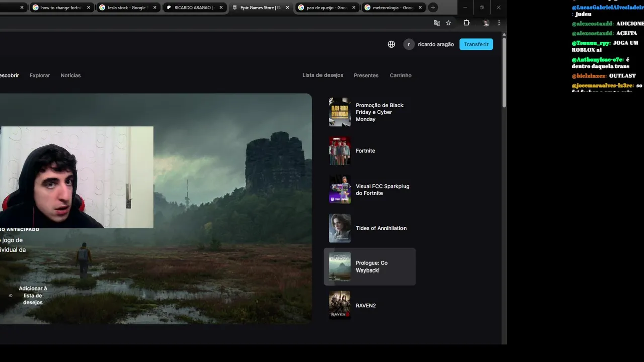Click the scrollbar up arrow

coord(504,34)
